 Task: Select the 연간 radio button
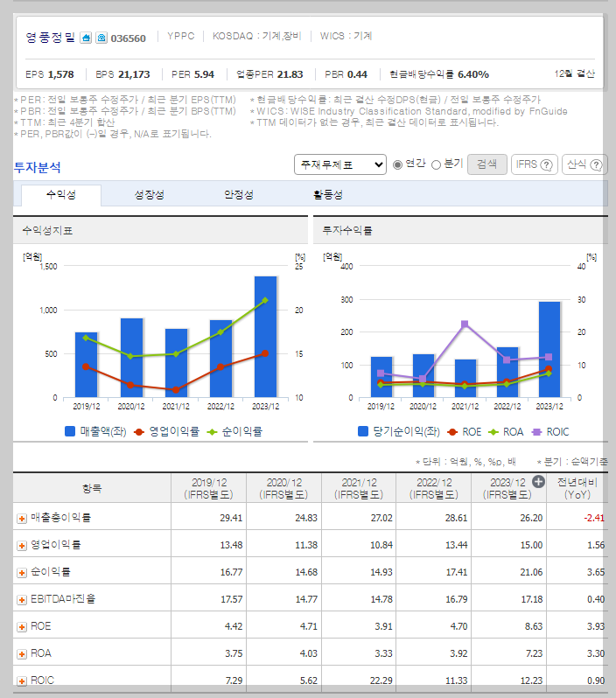pos(397,164)
